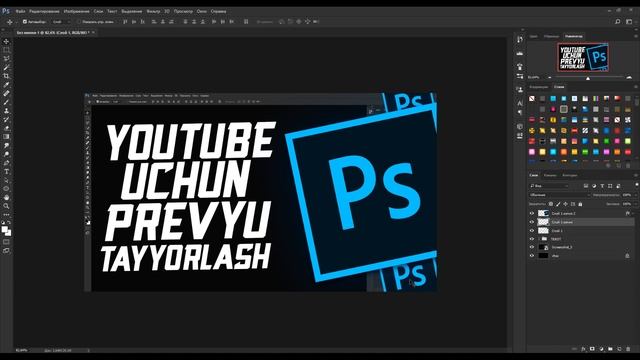Hide the Screenshot layer
Image resolution: width=640 pixels, height=360 pixels.
(x=532, y=247)
